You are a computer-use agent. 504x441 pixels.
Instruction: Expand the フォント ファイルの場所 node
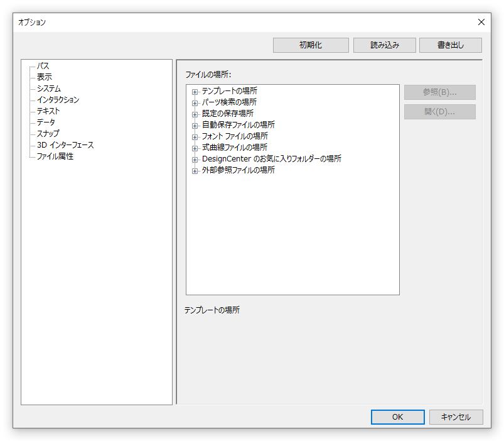click(x=195, y=136)
